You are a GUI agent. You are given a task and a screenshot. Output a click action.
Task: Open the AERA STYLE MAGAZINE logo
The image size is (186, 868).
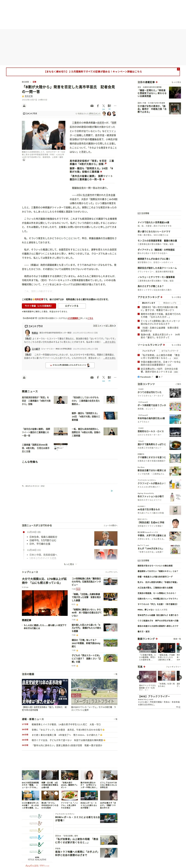pyautogui.click(x=37, y=859)
